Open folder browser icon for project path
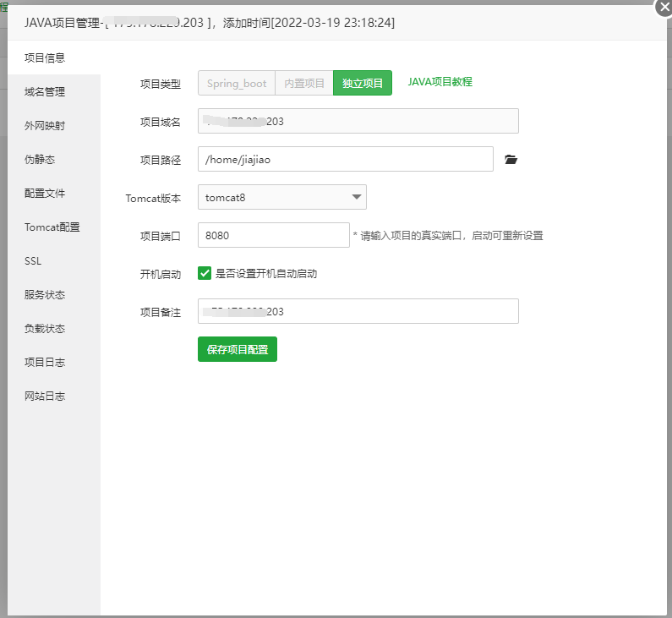This screenshot has width=672, height=618. pos(511,160)
